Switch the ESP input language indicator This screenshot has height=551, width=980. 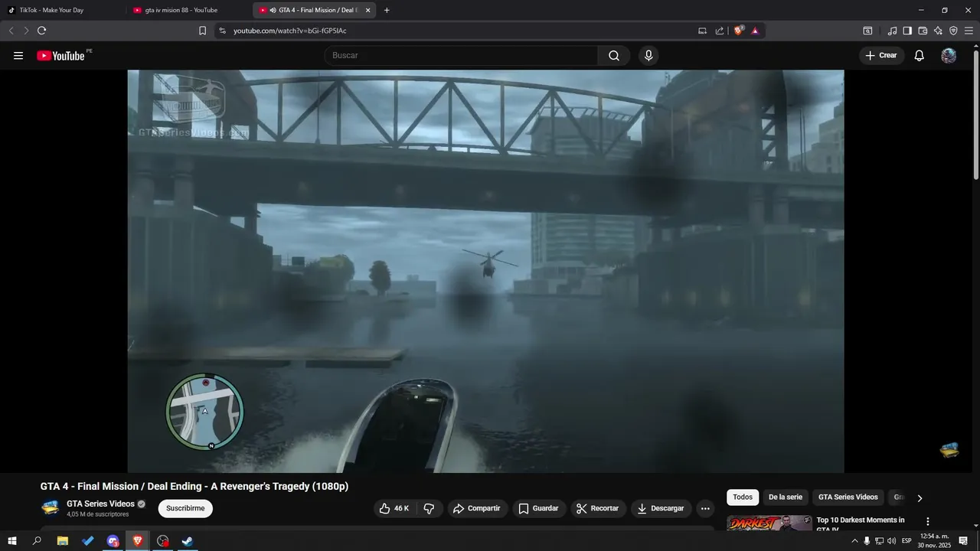click(x=906, y=541)
